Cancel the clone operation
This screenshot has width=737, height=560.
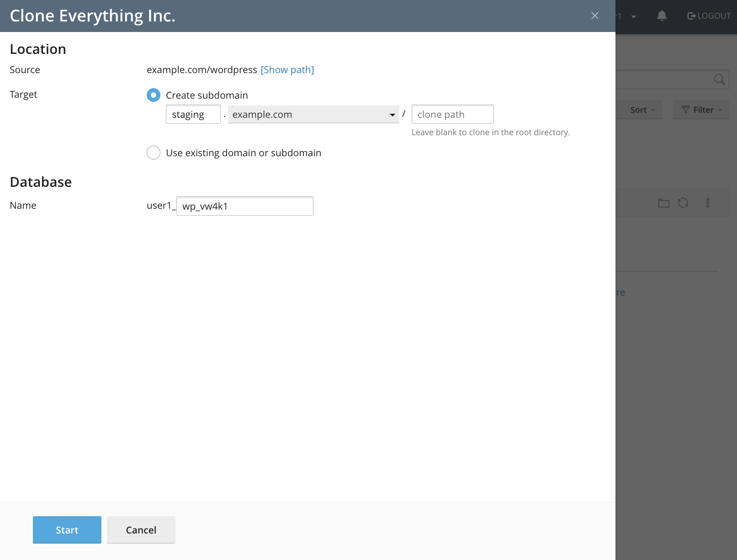141,530
